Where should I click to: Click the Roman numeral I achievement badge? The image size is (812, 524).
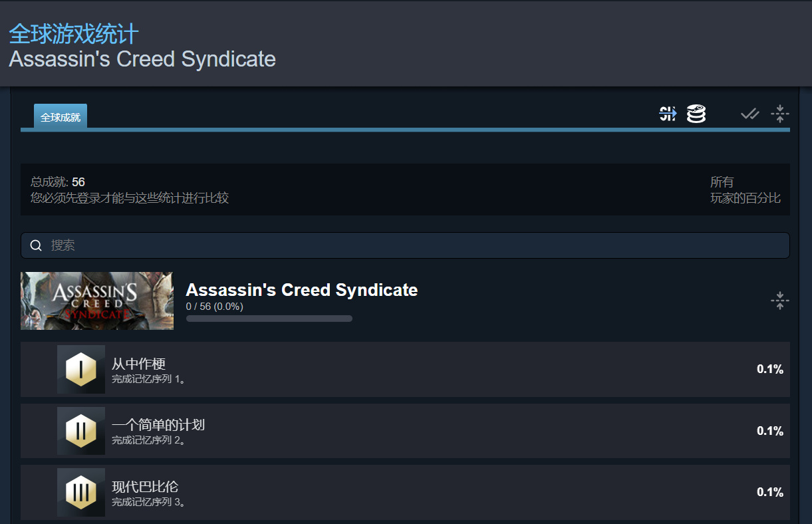point(81,369)
